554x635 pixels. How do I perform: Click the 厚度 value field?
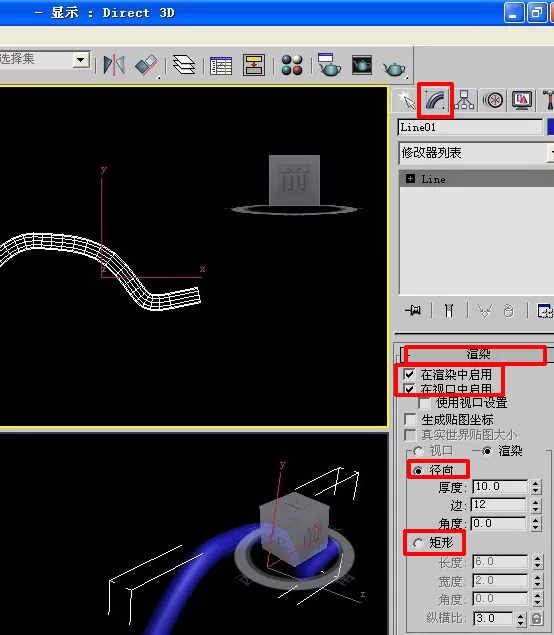500,486
